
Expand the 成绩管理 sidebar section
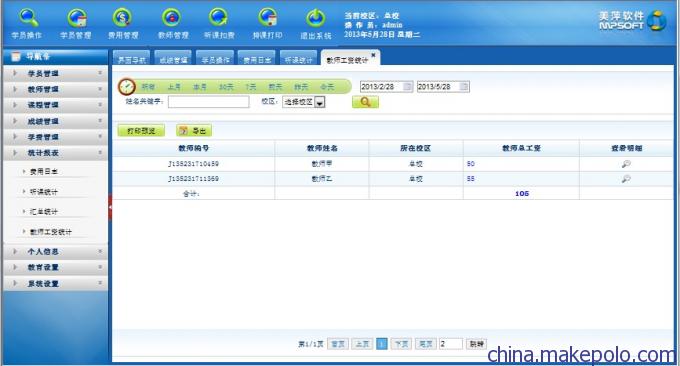[x=56, y=121]
